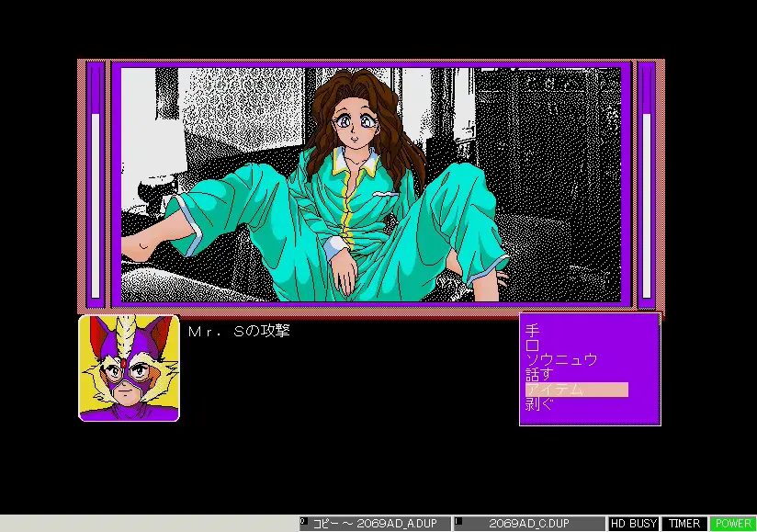Click the masked character portrait
Viewport: 757px width, 532px height.
pos(129,368)
